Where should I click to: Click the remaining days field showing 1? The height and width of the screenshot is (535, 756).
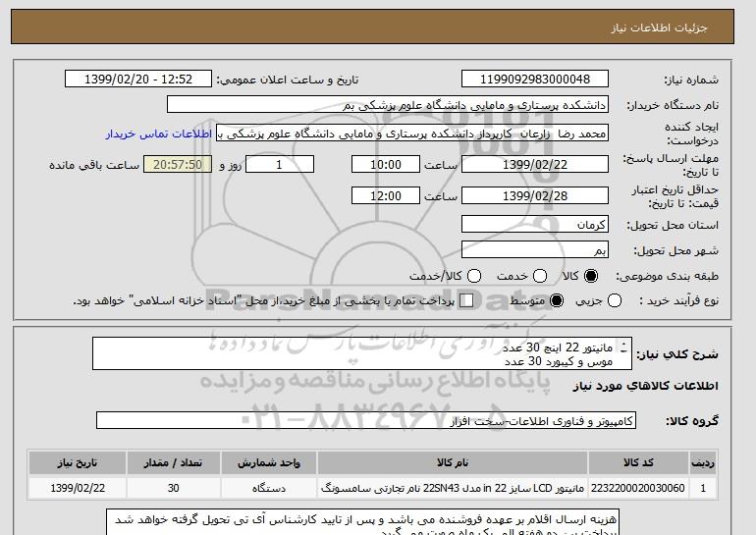[280, 164]
